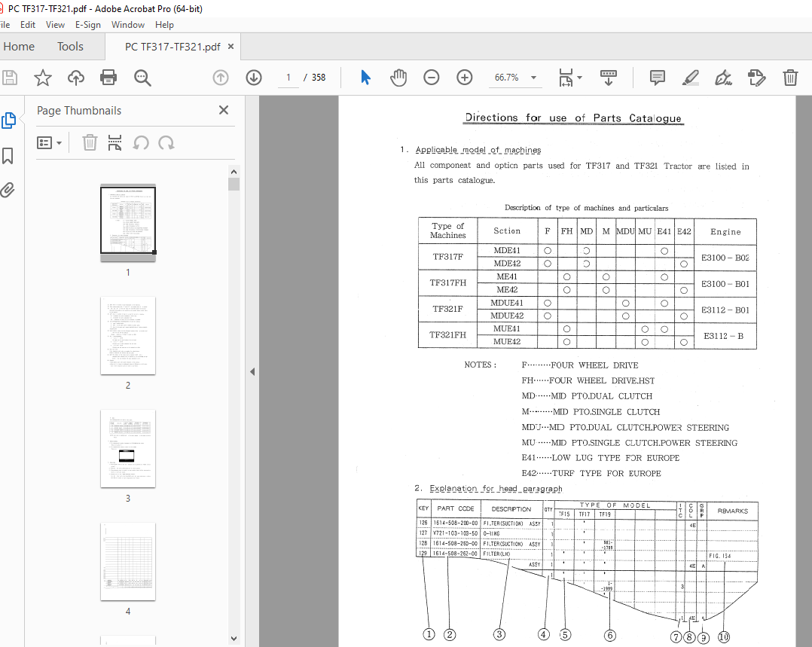Screen dimensions: 812x647
Task: Go to the Home tab
Action: pos(19,47)
